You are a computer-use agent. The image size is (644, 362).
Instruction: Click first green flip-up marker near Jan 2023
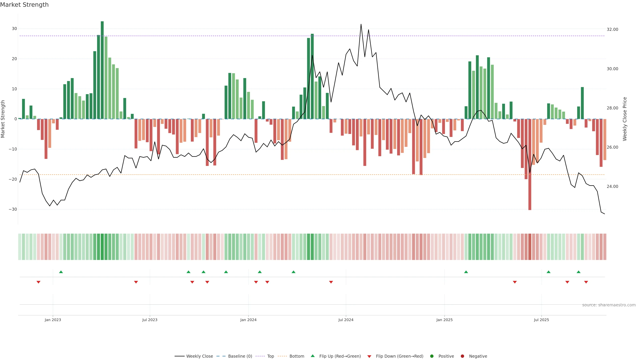pos(61,272)
